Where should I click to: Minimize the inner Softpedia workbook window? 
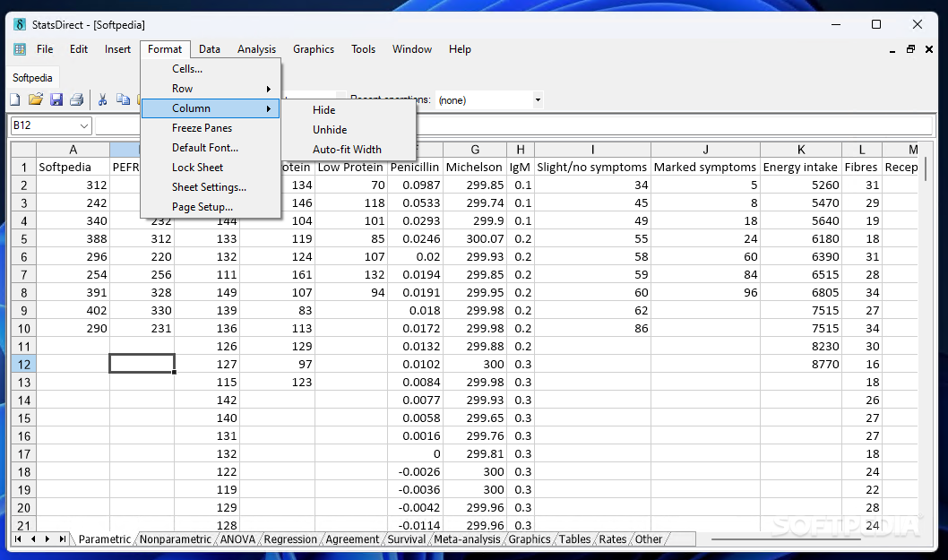[x=892, y=50]
